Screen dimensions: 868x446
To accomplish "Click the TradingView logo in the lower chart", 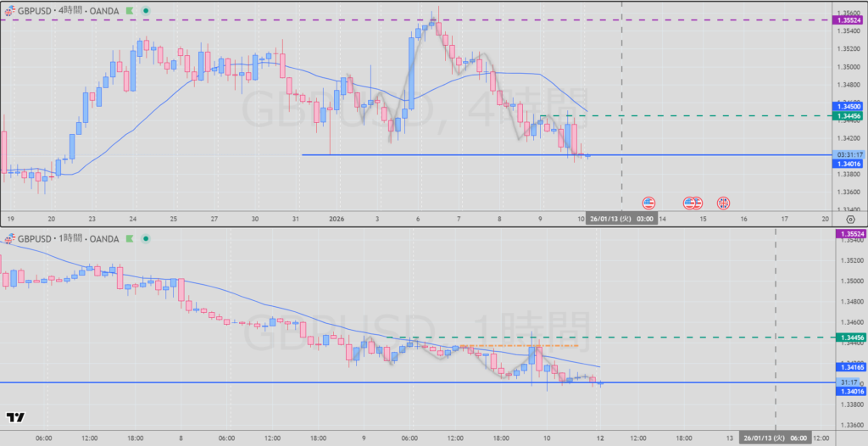I will [x=14, y=417].
